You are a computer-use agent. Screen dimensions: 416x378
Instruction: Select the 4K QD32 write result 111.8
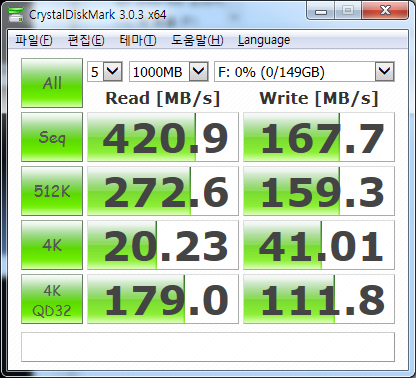tap(319, 299)
